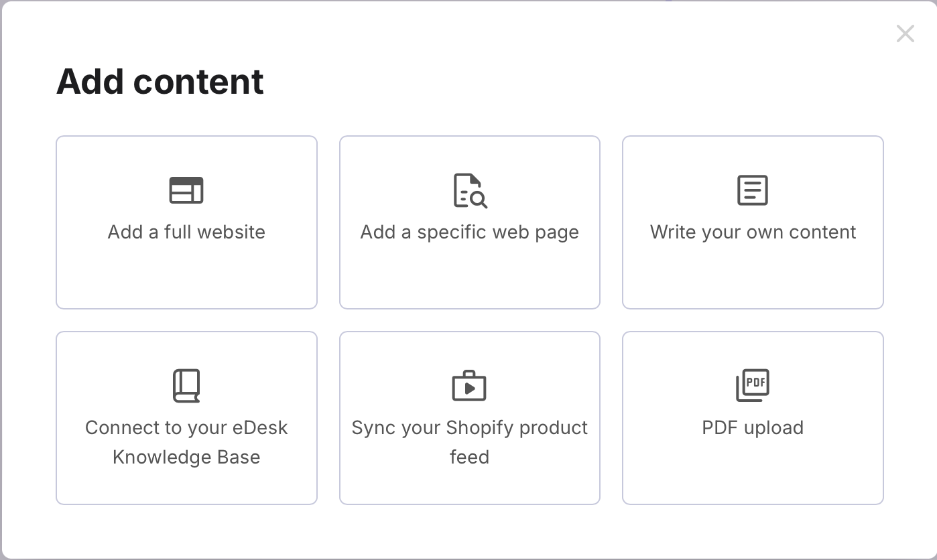Click the document search icon
The image size is (937, 560).
coord(470,190)
